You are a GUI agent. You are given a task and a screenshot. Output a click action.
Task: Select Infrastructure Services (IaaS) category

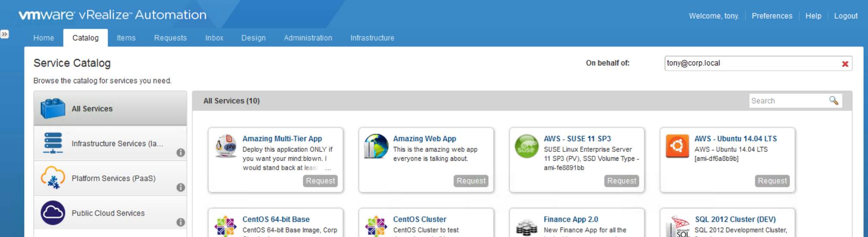[110, 143]
